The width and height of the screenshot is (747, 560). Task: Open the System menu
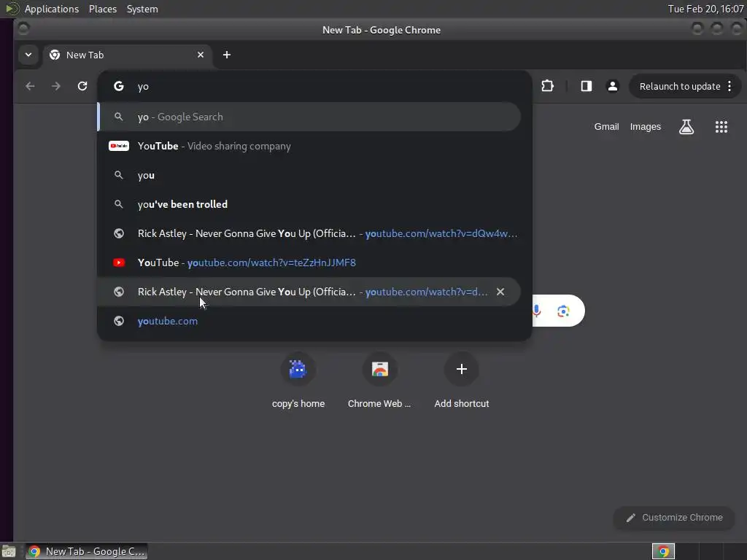pos(142,9)
